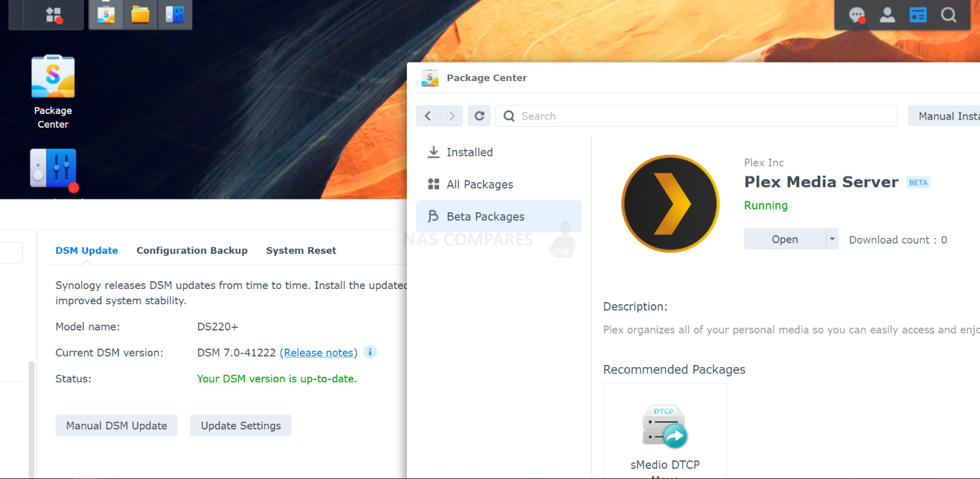This screenshot has height=479, width=980.
Task: Expand the Open button dropdown arrow
Action: 832,239
